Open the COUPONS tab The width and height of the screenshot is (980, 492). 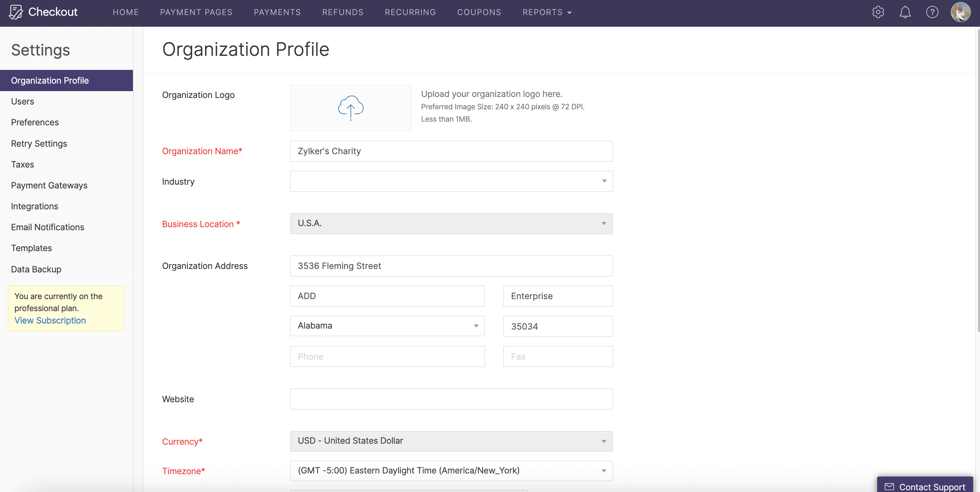click(479, 12)
